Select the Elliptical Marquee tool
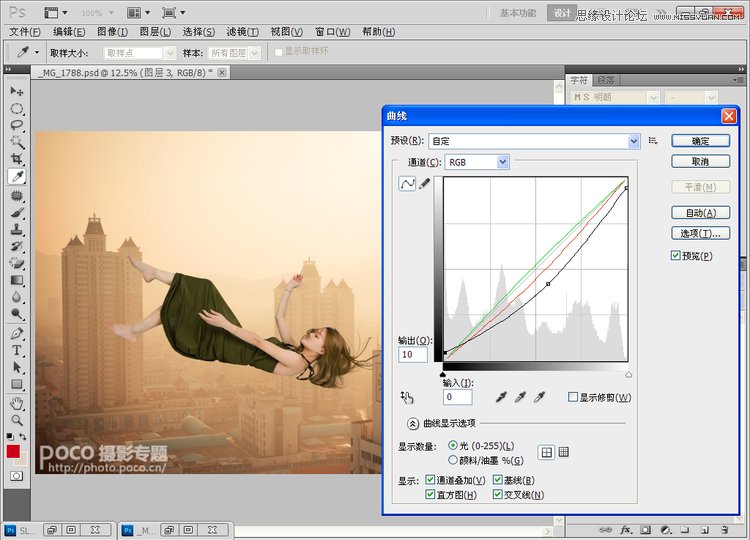This screenshot has height=540, width=750. pyautogui.click(x=17, y=109)
